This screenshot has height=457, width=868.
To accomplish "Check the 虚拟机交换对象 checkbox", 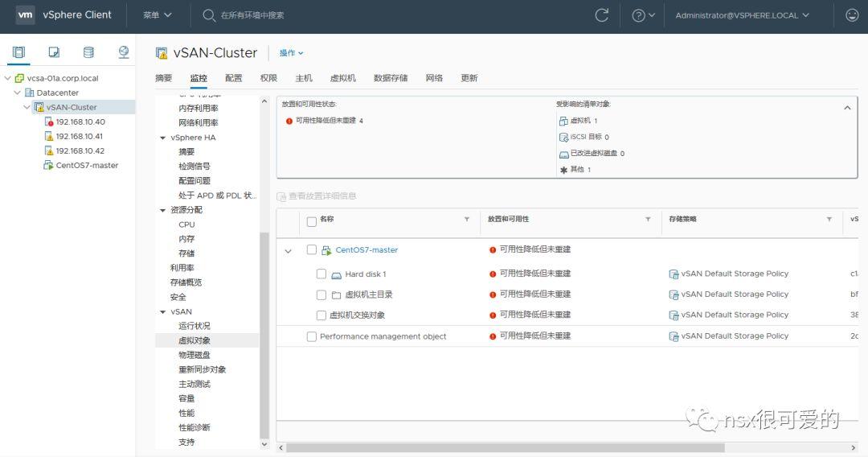I will coord(321,315).
